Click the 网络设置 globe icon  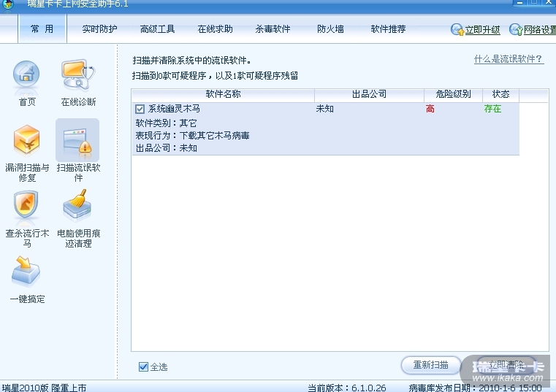coord(516,29)
